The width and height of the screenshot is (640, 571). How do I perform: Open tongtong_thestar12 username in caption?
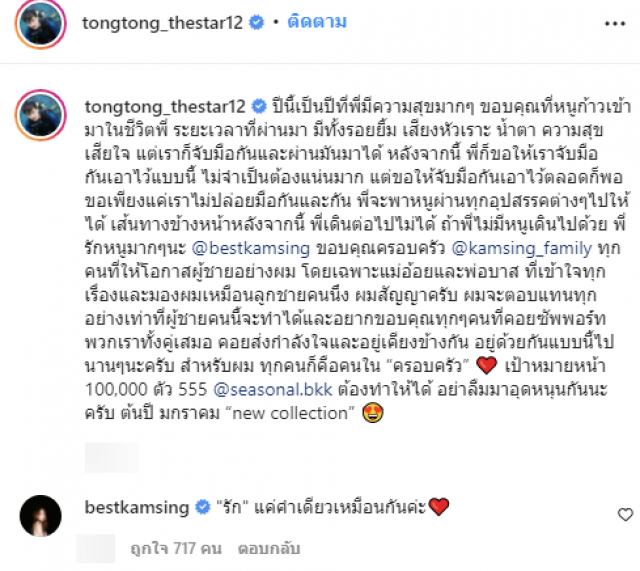pyautogui.click(x=165, y=107)
